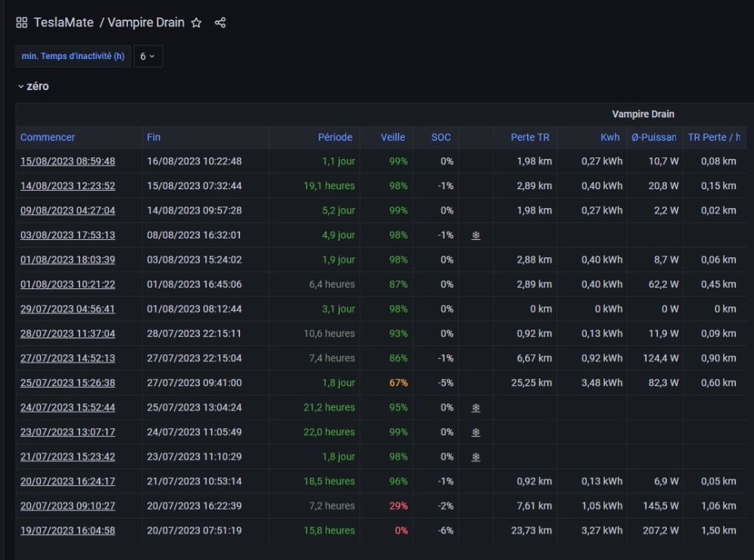Open entry 20/07/2023 09:10:27
Viewport: 754px width, 560px height.
click(x=68, y=506)
